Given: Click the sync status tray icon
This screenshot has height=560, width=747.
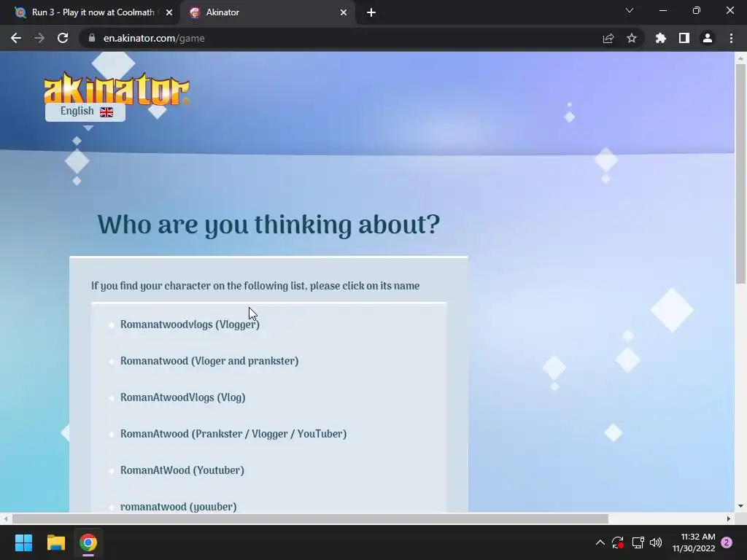Looking at the screenshot, I should pyautogui.click(x=618, y=542).
